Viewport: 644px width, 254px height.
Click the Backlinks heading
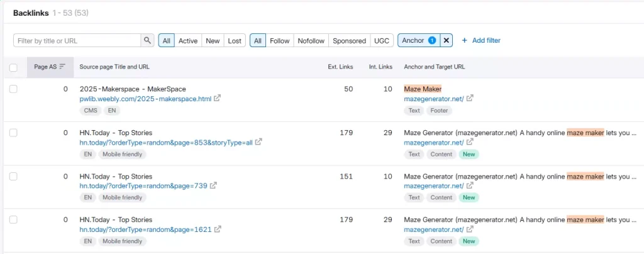pyautogui.click(x=31, y=13)
